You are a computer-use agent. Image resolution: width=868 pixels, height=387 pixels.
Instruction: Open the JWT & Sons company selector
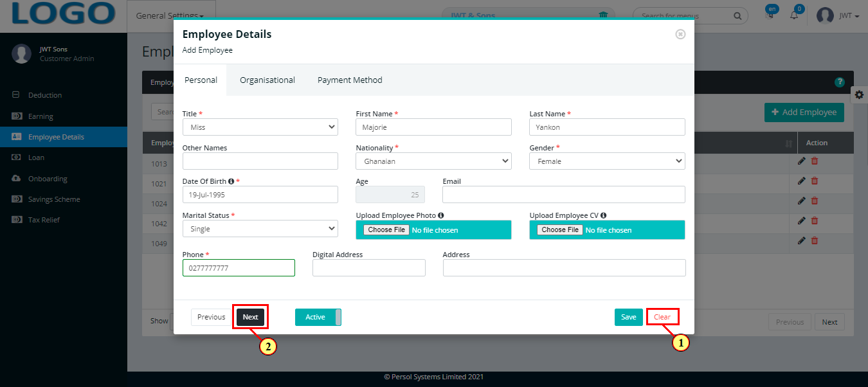point(528,15)
